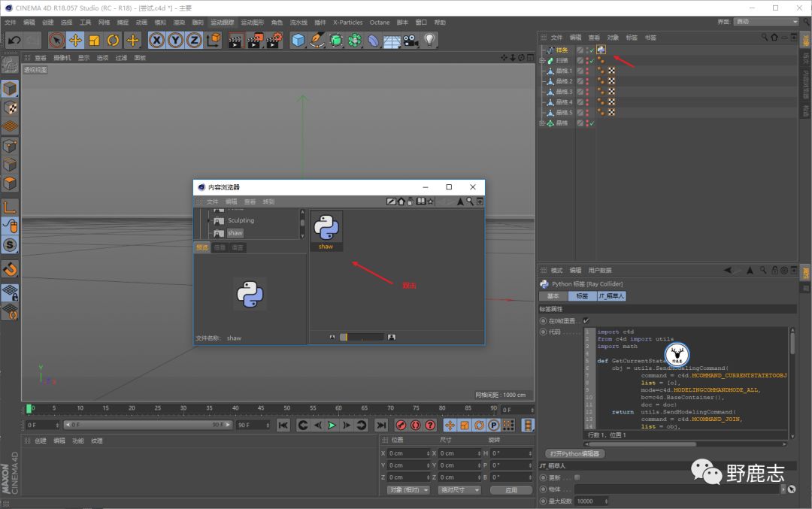Switch to Model mode in left palette
Viewport: 812px width, 509px height.
[10, 89]
